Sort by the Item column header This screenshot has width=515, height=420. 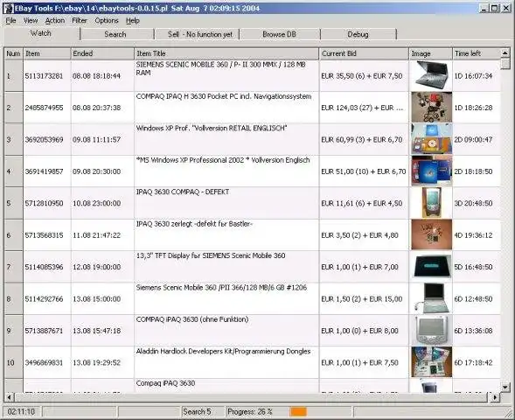tap(47, 53)
